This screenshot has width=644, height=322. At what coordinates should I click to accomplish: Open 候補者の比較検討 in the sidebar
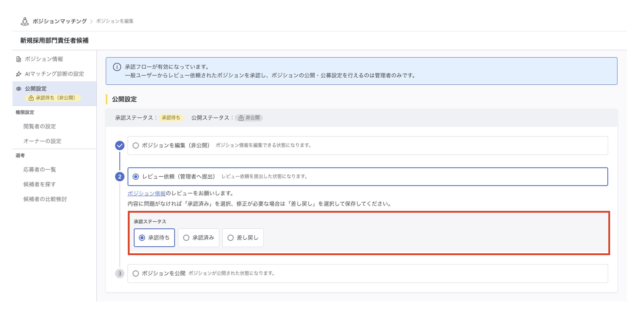tap(45, 199)
